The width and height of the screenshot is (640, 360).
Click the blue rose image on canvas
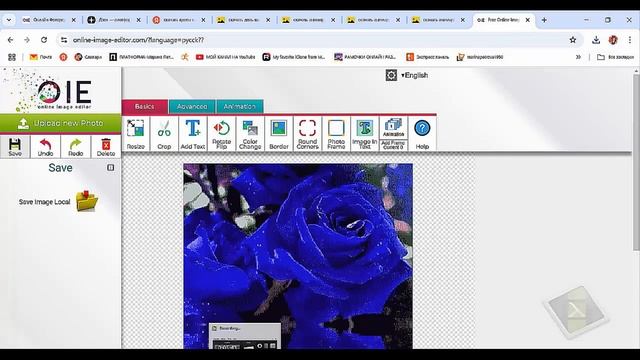(298, 256)
